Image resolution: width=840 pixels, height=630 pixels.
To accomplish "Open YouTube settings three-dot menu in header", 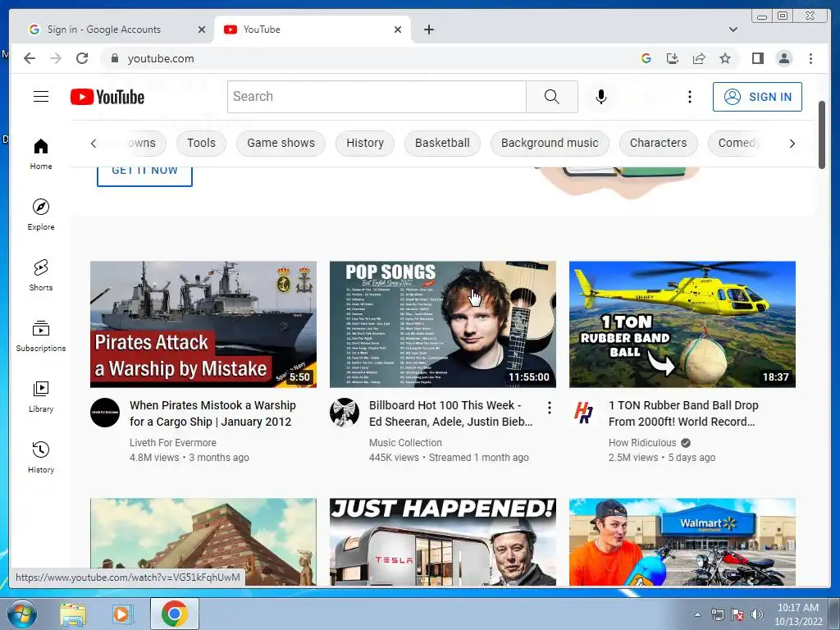I will [x=689, y=97].
